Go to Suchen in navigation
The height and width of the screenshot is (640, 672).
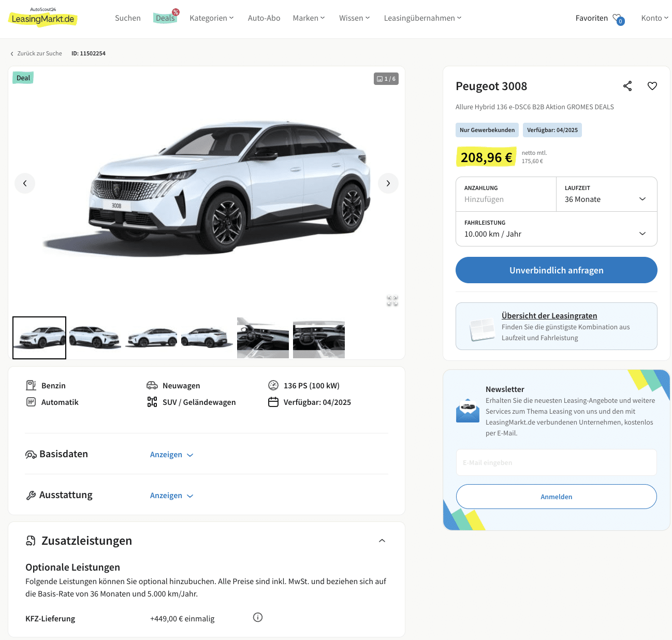click(128, 18)
